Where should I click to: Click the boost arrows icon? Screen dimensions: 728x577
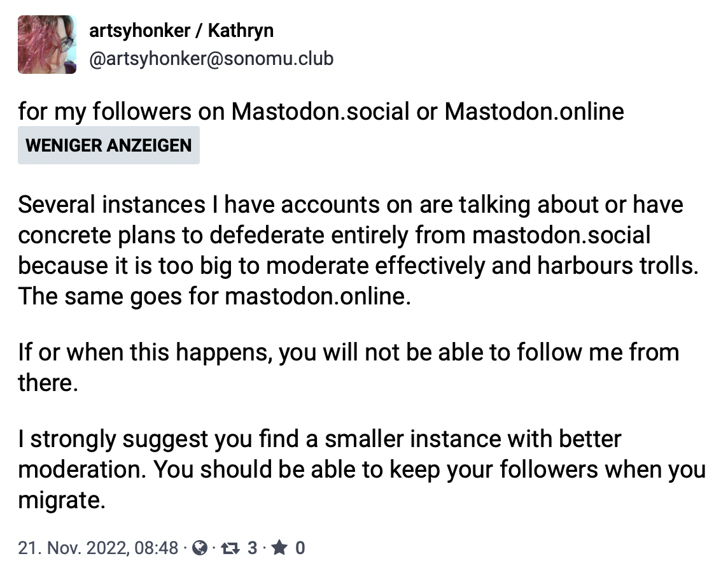230,547
